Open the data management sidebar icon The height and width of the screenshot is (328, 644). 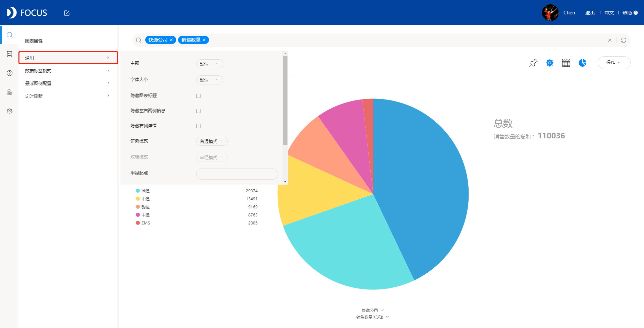(9, 92)
